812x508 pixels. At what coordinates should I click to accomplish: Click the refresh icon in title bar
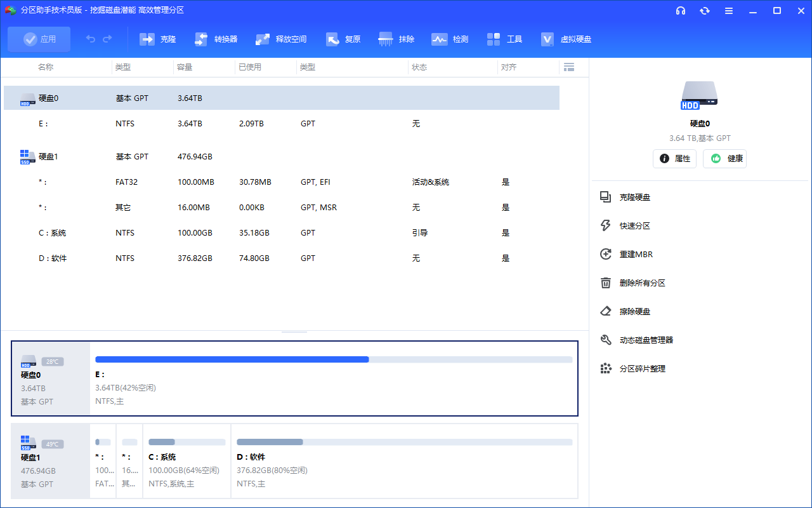pos(705,11)
